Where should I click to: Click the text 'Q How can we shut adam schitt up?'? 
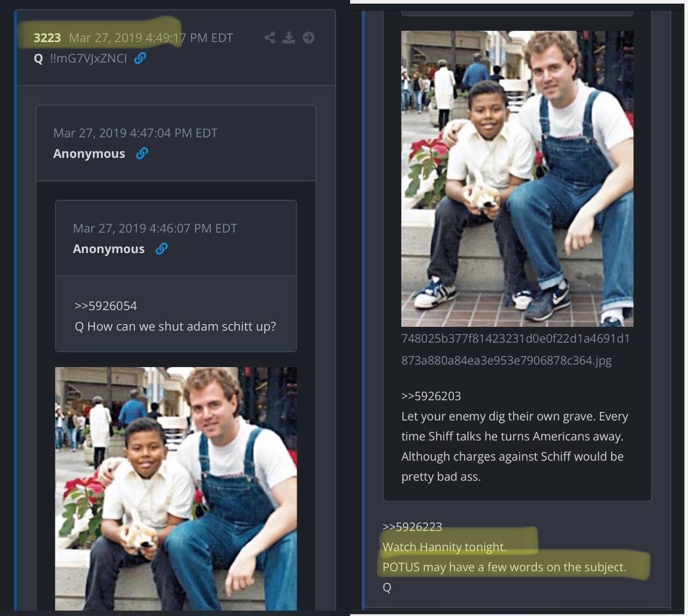pyautogui.click(x=175, y=326)
